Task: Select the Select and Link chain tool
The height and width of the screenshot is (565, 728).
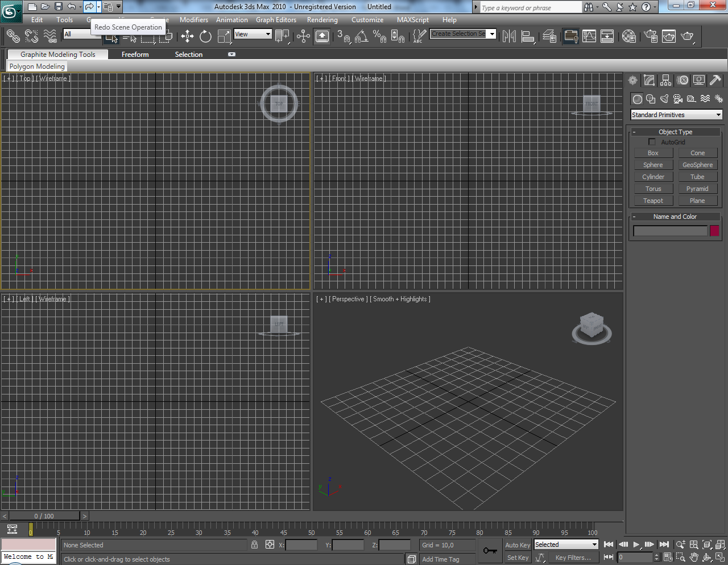Action: click(x=13, y=36)
